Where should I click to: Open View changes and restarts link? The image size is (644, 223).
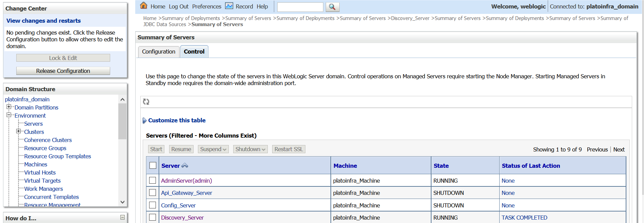tap(44, 21)
